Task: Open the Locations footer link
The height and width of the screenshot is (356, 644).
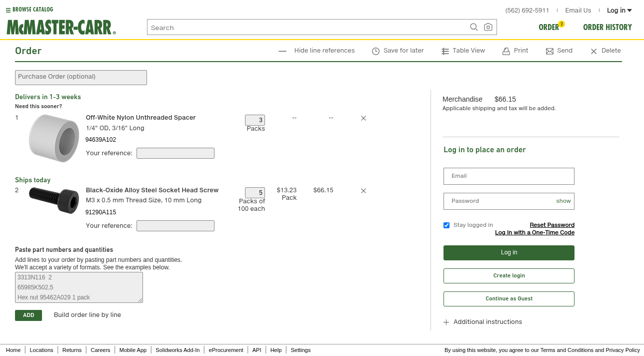Action: pos(41,350)
